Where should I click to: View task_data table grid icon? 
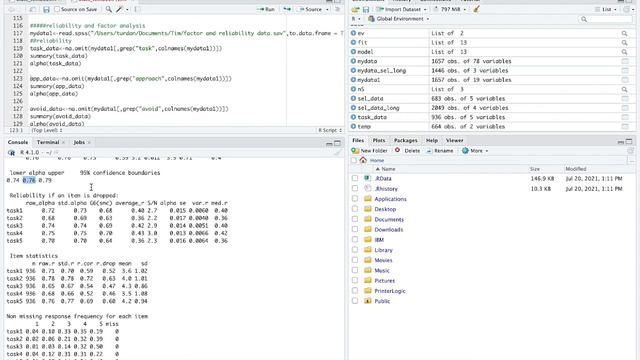(x=624, y=117)
